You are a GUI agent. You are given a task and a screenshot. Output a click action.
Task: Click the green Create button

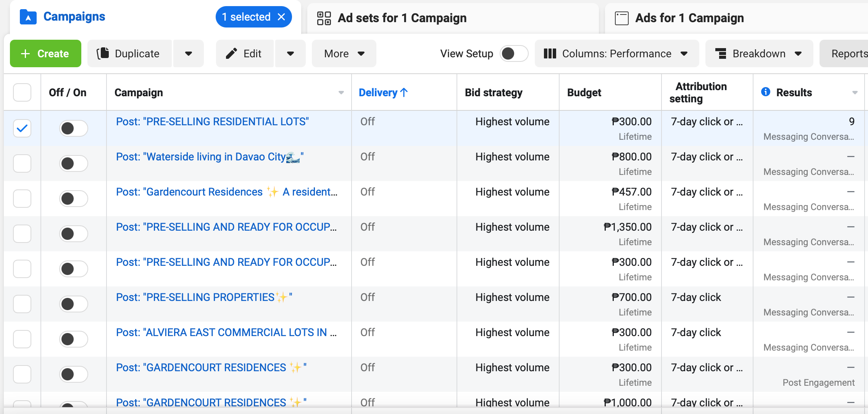45,53
